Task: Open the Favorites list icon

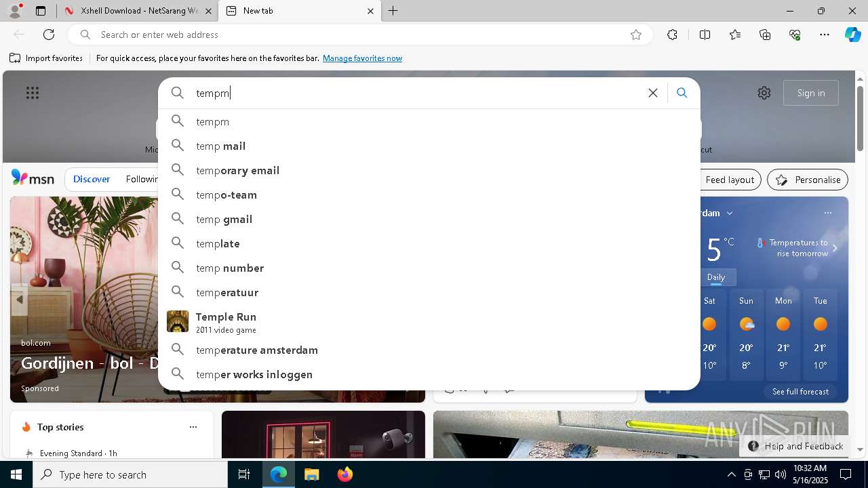Action: tap(735, 35)
